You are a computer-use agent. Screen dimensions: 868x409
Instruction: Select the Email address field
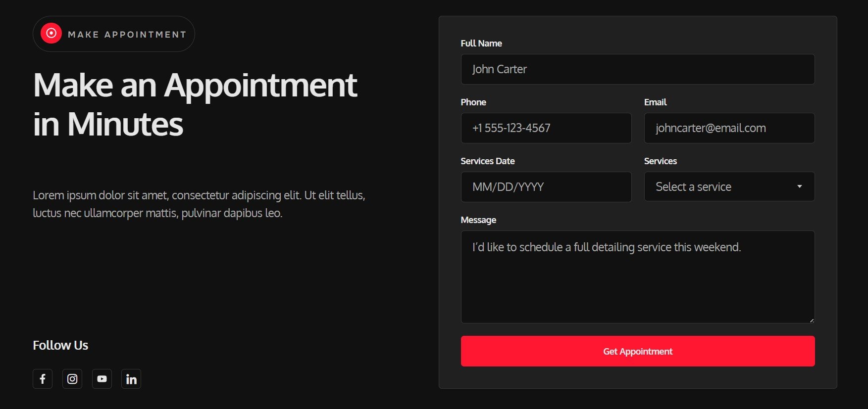pos(729,128)
